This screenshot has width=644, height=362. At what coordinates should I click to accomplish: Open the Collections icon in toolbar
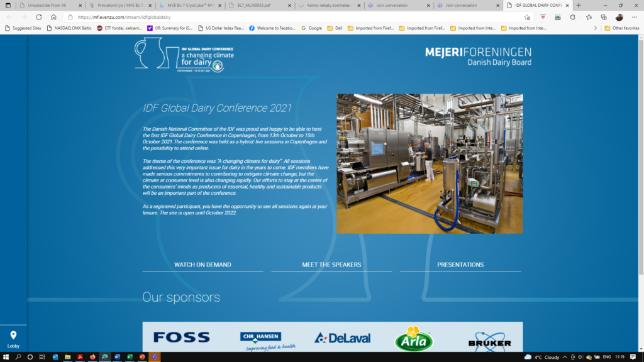point(604,17)
